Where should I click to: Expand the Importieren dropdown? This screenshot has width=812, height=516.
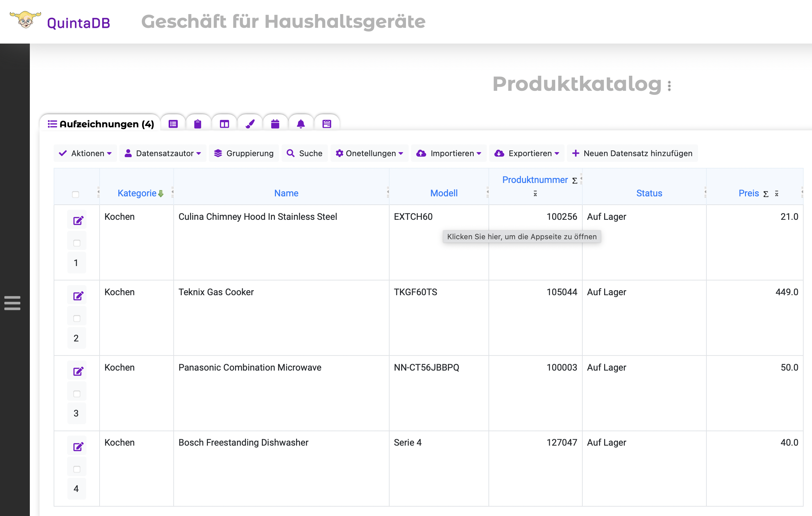[x=449, y=153]
